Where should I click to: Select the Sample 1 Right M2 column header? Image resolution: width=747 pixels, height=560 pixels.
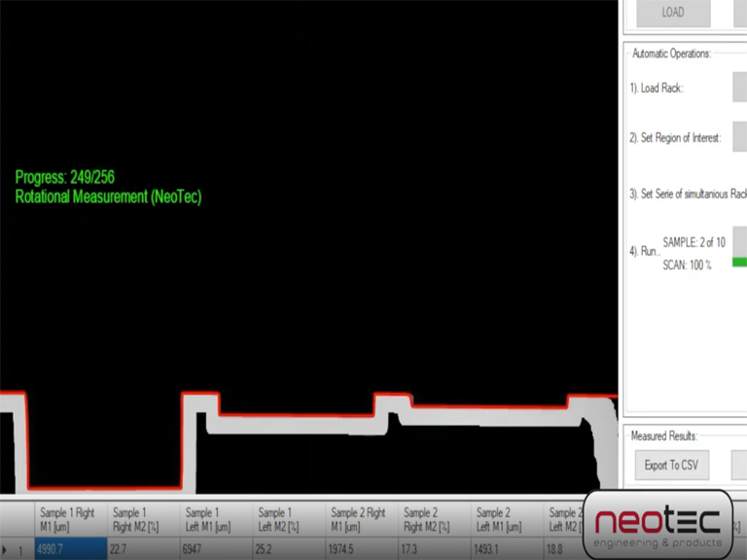tap(141, 519)
